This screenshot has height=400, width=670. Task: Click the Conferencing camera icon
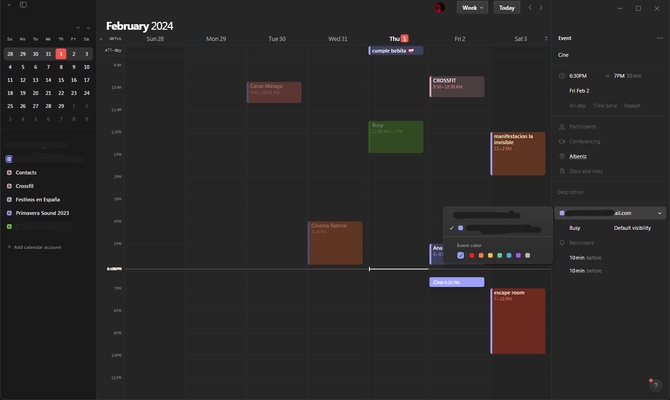click(x=562, y=141)
